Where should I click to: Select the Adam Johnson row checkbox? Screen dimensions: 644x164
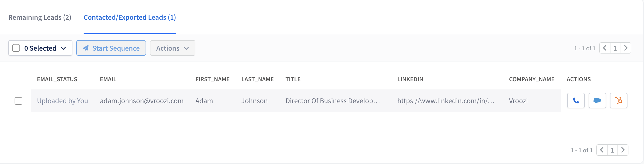click(18, 101)
